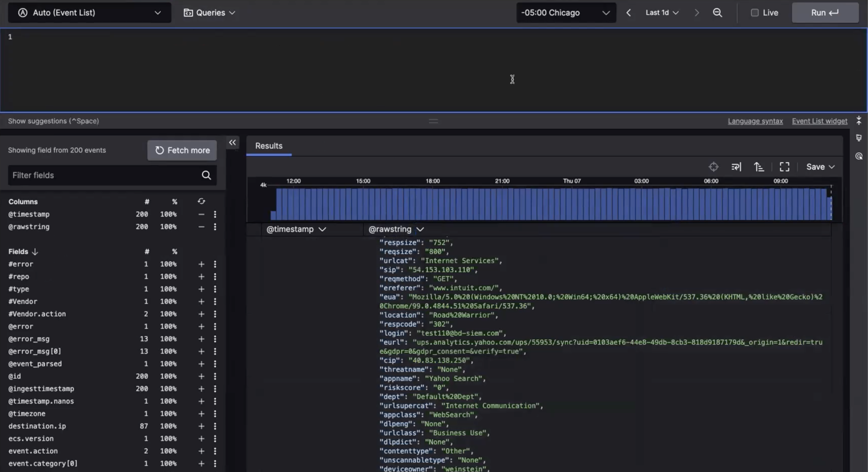Enable the Live checkbox

click(754, 13)
